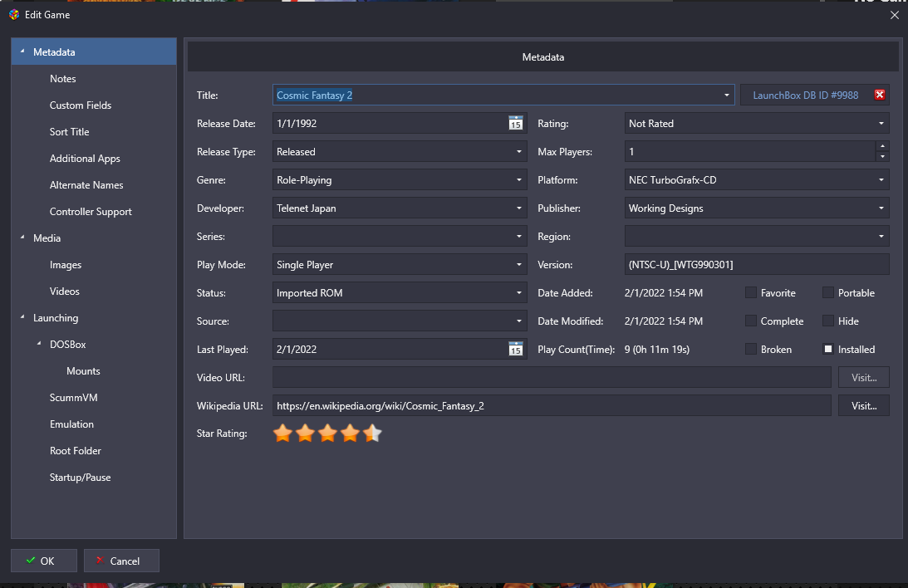The width and height of the screenshot is (908, 588).
Task: Open the Title dropdown arrow
Action: click(726, 95)
